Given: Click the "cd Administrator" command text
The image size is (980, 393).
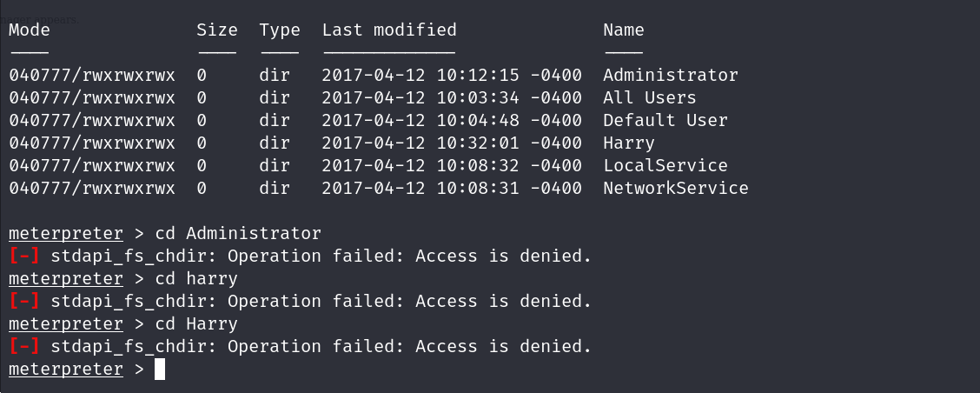Looking at the screenshot, I should coord(238,234).
